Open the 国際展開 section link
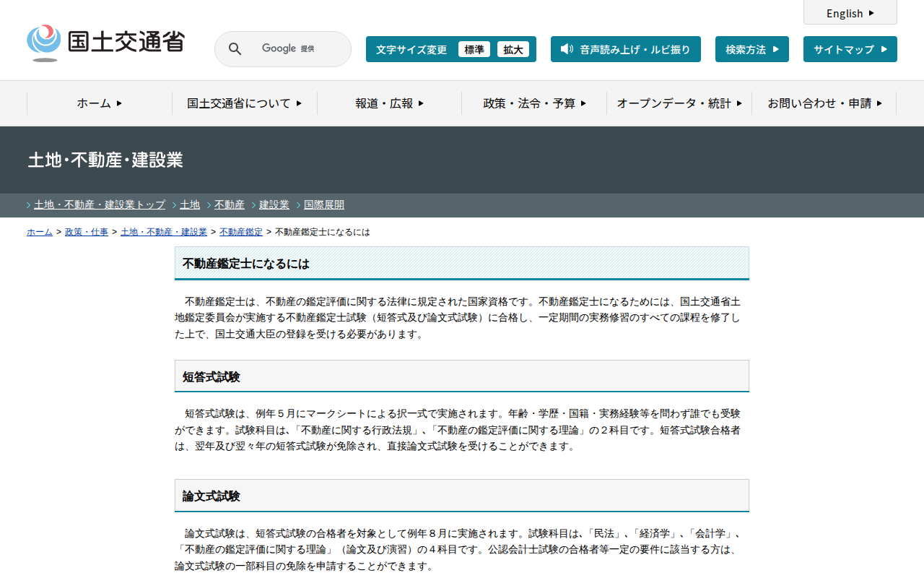 click(324, 204)
